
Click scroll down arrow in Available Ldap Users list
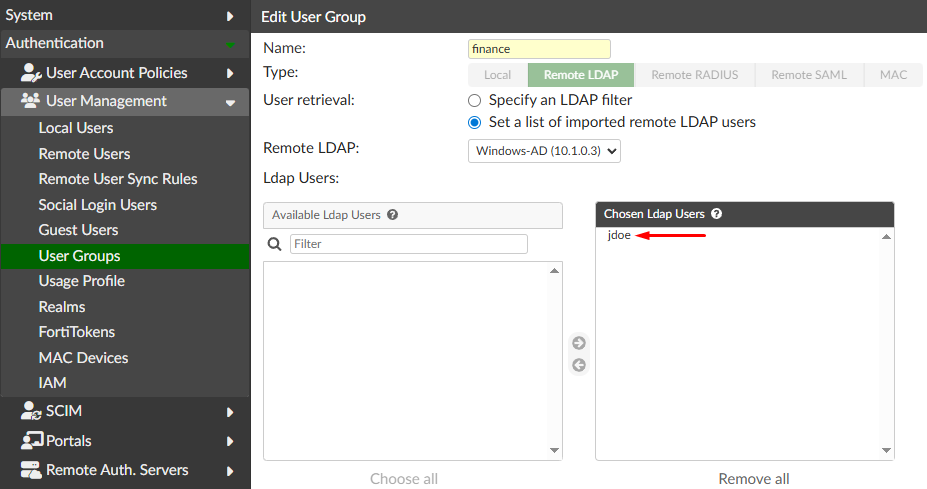(x=554, y=451)
